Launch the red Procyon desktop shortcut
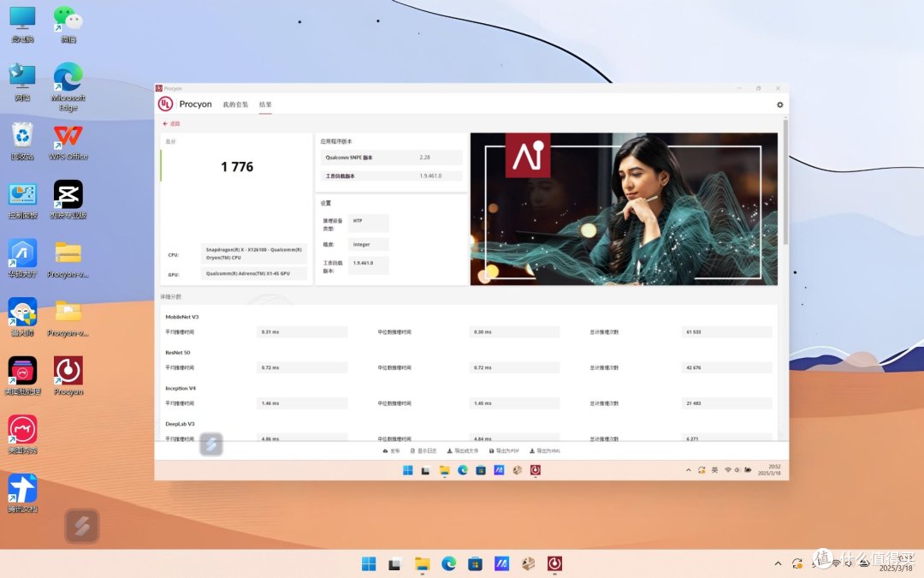 coord(68,376)
